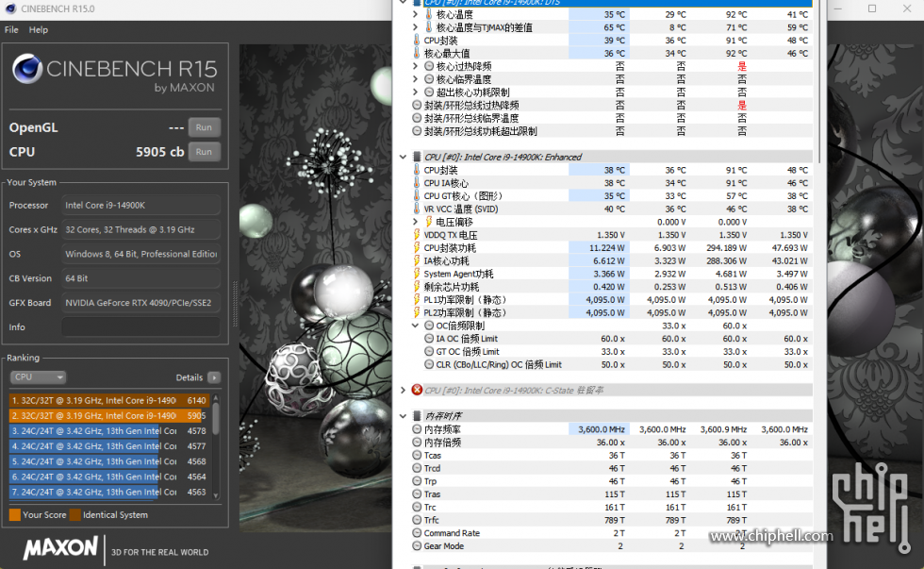Click the lightning icon beside PL1功率限制（静态）
The height and width of the screenshot is (569, 924).
pyautogui.click(x=417, y=299)
